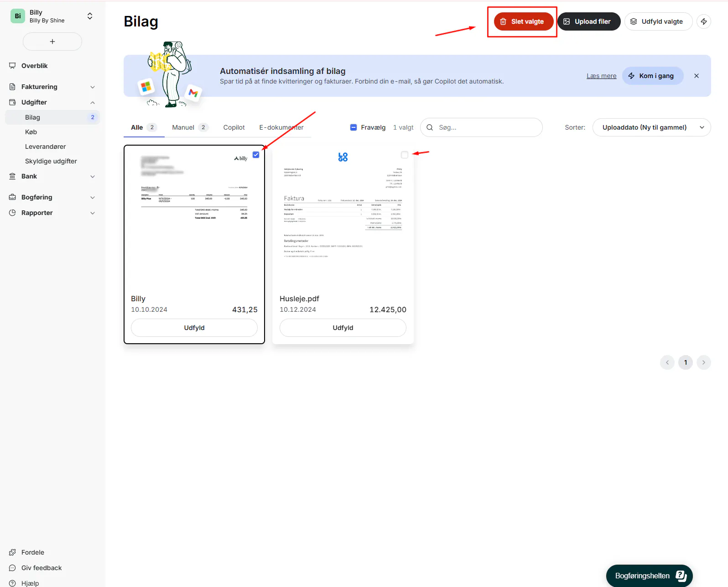The width and height of the screenshot is (728, 587).
Task: Click Udfyld on the Husleje.pdf receipt
Action: [x=343, y=328]
